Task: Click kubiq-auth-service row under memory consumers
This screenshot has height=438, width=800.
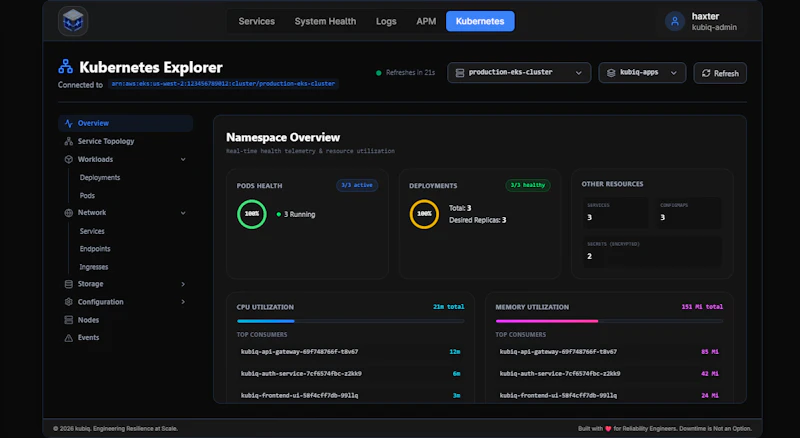Action: click(x=609, y=374)
